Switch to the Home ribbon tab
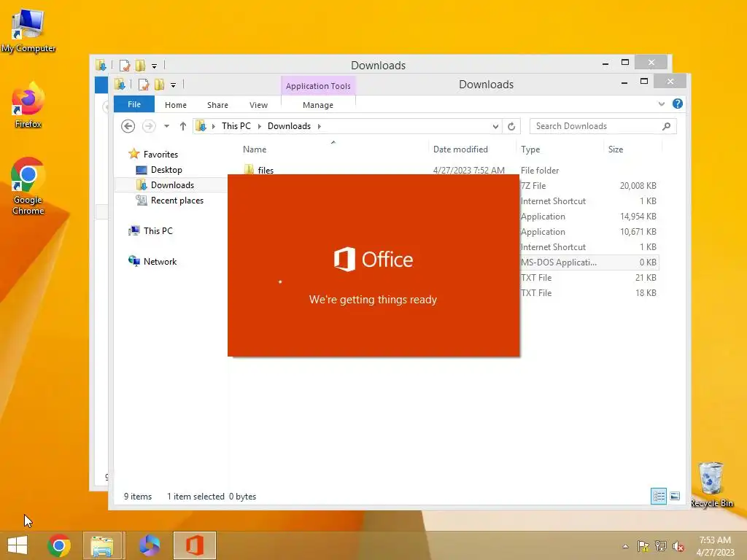Viewport: 747px width, 560px height. pos(175,105)
